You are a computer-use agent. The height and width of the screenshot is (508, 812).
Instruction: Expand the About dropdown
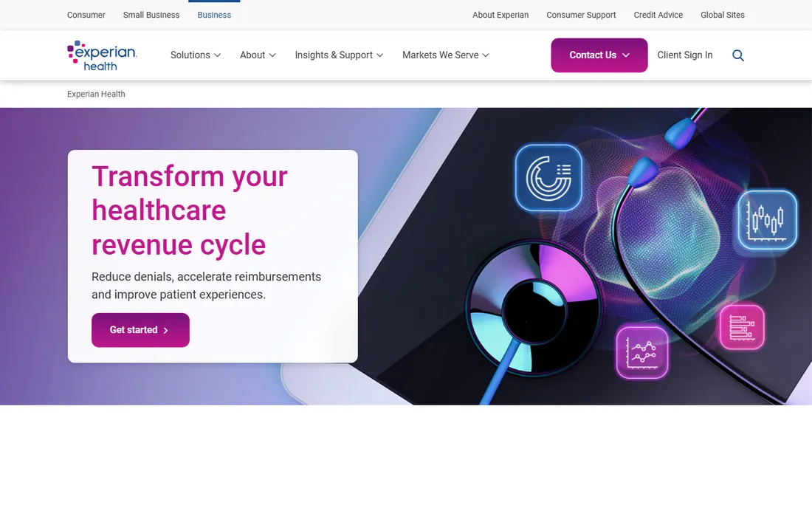[x=258, y=55]
